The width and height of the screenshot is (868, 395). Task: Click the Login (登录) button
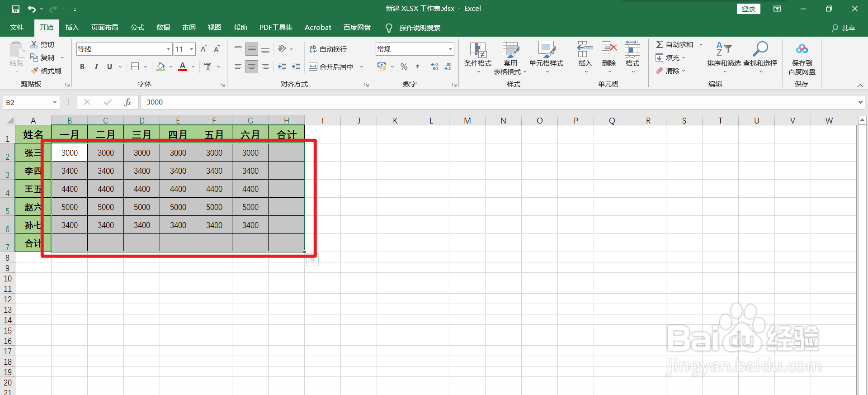[749, 9]
